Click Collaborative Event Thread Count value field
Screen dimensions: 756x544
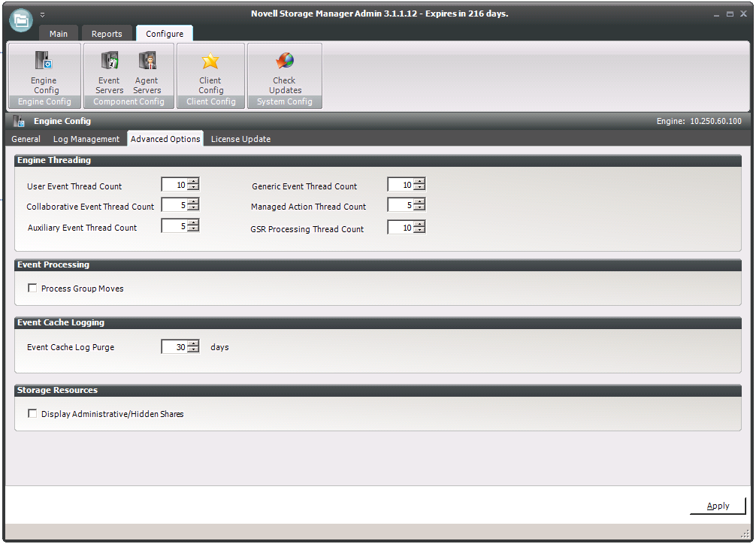click(x=174, y=204)
